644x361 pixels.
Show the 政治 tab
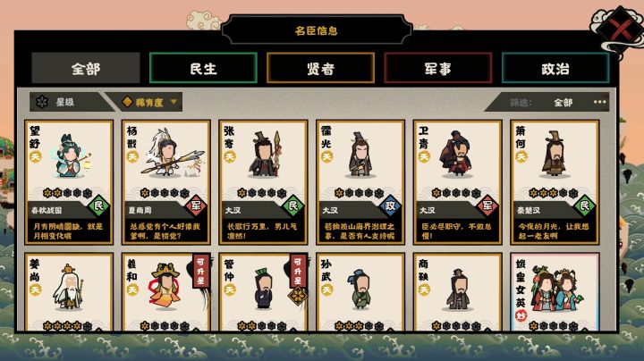coord(555,68)
